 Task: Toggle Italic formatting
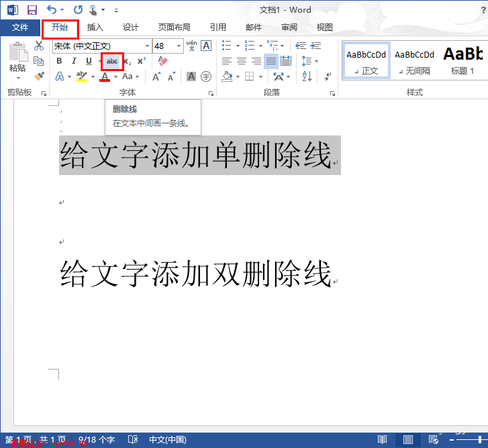coord(74,61)
